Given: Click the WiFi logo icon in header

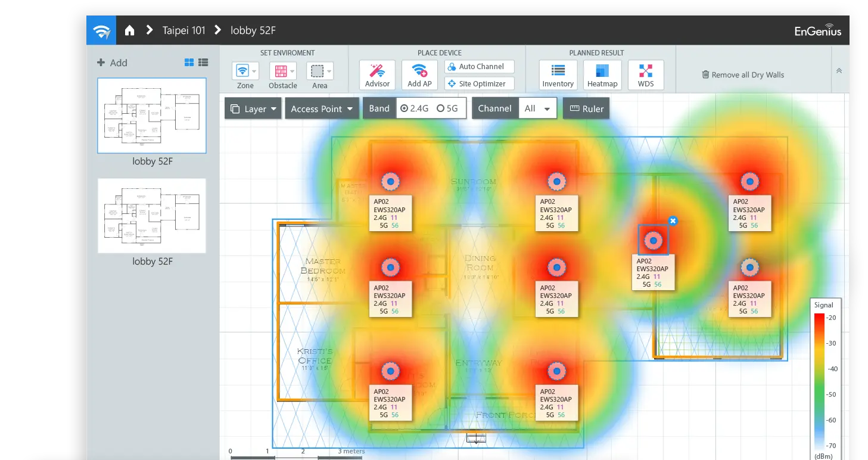Looking at the screenshot, I should pyautogui.click(x=102, y=31).
